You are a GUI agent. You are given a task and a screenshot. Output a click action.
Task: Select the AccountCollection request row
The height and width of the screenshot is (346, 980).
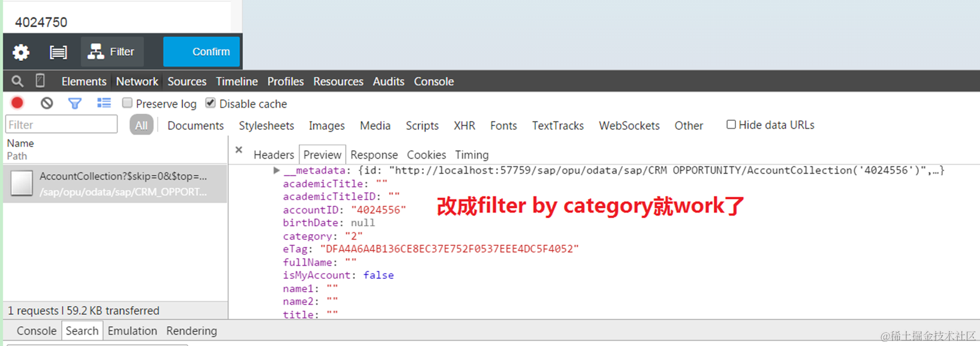pyautogui.click(x=115, y=184)
